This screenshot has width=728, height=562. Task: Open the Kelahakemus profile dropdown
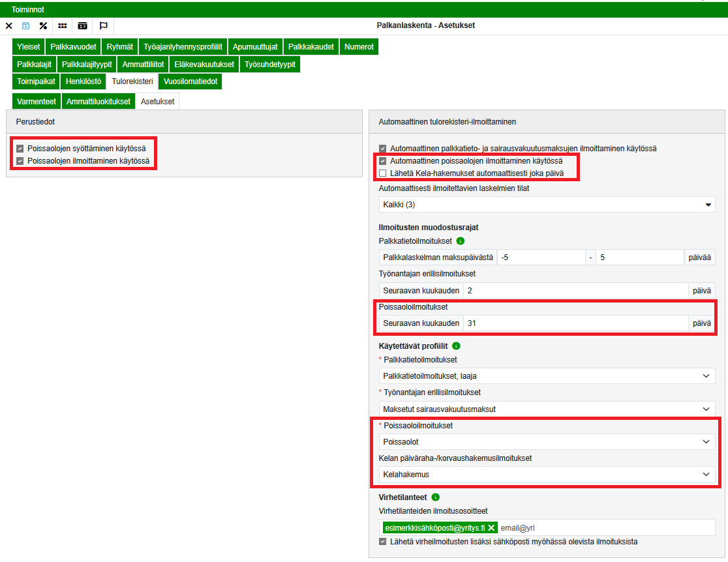click(x=547, y=475)
